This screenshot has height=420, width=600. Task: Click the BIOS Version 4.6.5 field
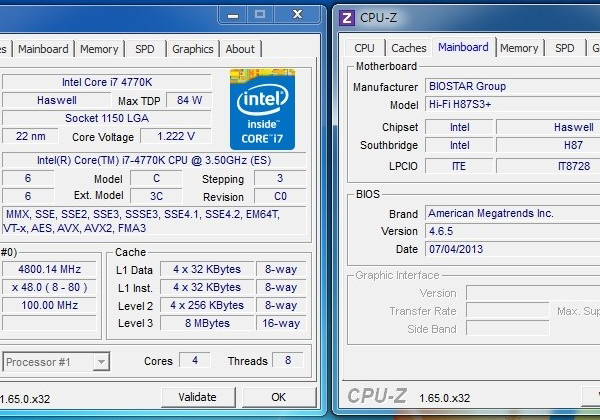(x=513, y=231)
